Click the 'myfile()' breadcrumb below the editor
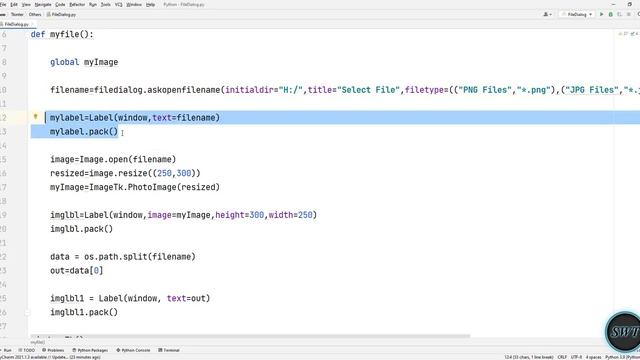The width and height of the screenshot is (640, 360). [x=38, y=342]
